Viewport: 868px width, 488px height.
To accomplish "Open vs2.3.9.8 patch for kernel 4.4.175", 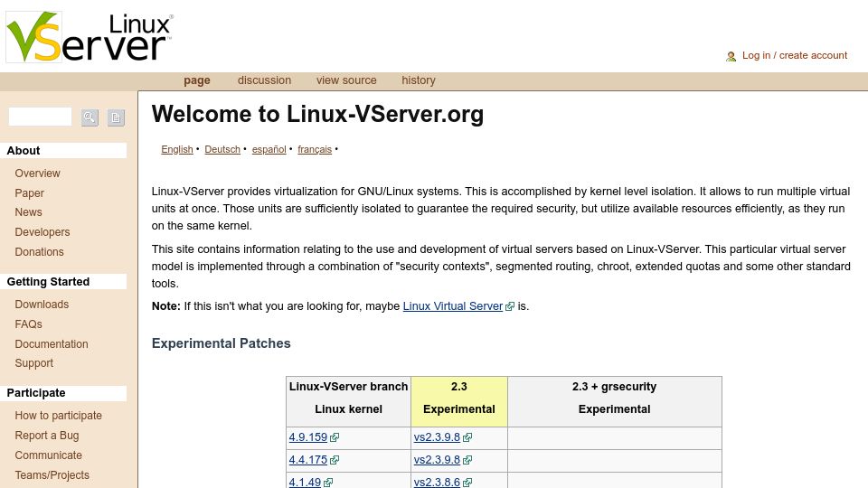I will point(437,460).
